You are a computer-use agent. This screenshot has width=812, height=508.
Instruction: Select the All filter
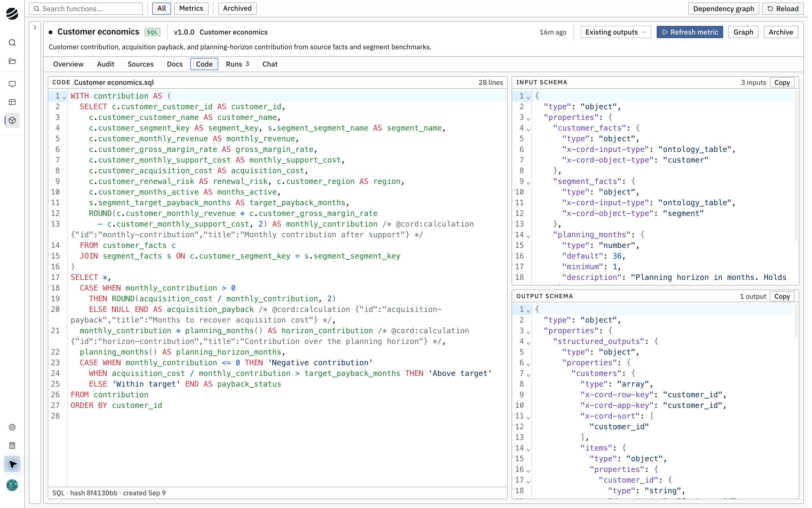(x=161, y=8)
